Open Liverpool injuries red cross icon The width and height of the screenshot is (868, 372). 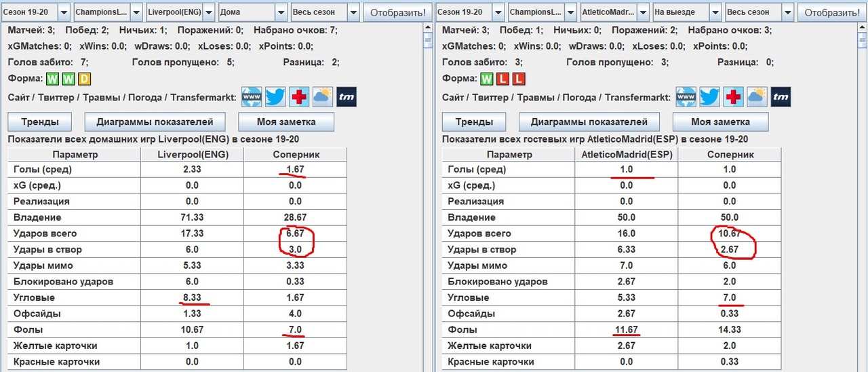point(299,97)
